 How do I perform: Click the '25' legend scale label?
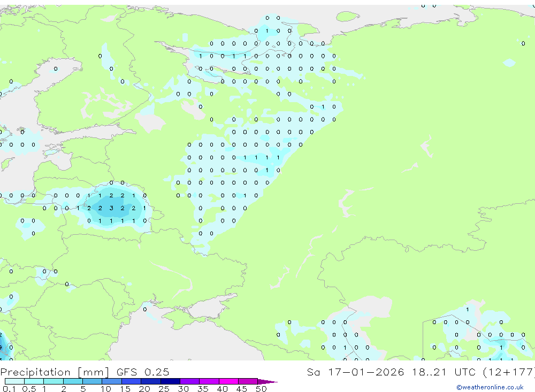[x=164, y=389]
